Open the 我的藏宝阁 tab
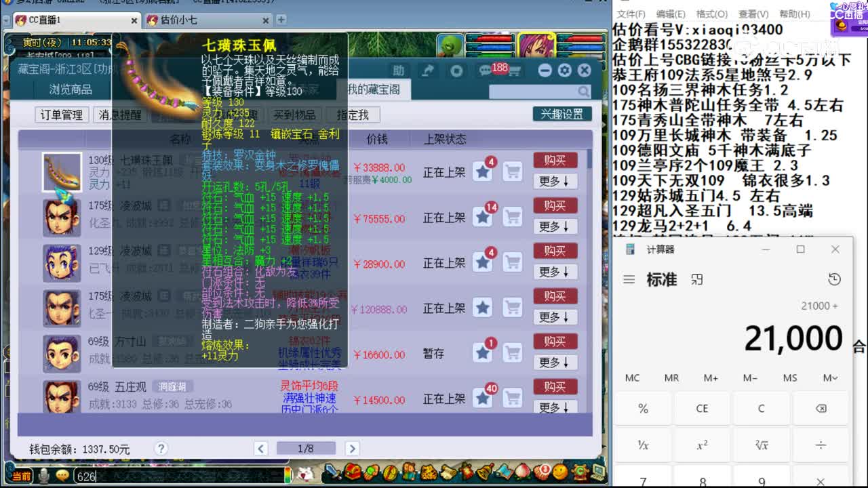Image resolution: width=868 pixels, height=488 pixels. (374, 89)
